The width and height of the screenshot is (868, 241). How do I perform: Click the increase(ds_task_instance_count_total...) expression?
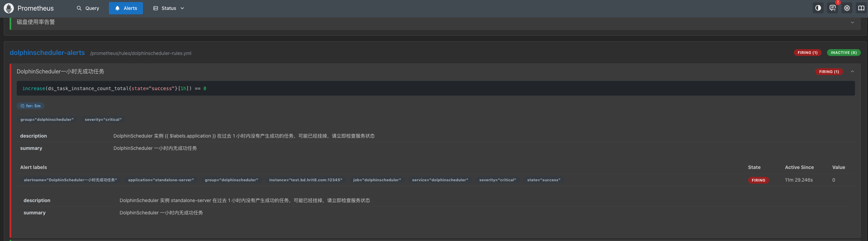(x=114, y=88)
